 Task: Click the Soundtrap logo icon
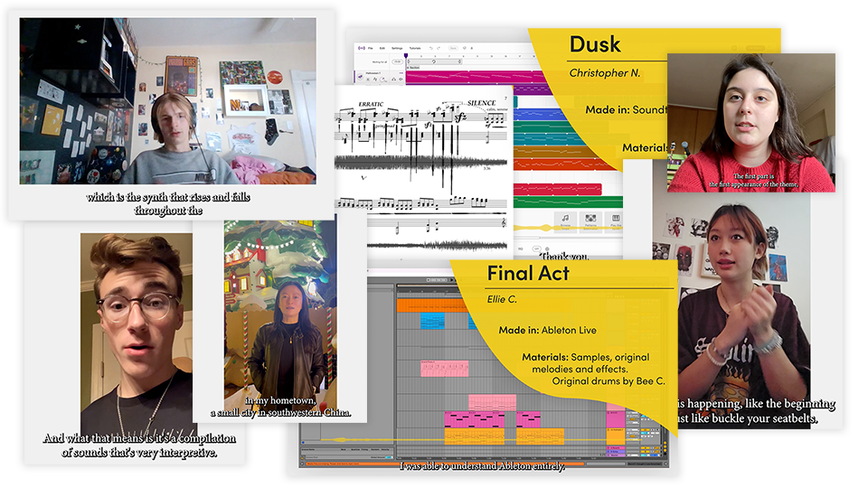(x=362, y=48)
